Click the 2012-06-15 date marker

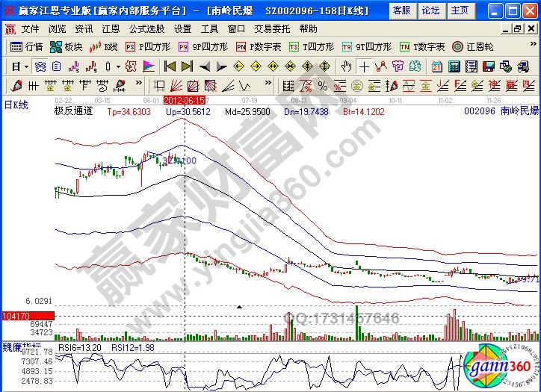pyautogui.click(x=183, y=99)
